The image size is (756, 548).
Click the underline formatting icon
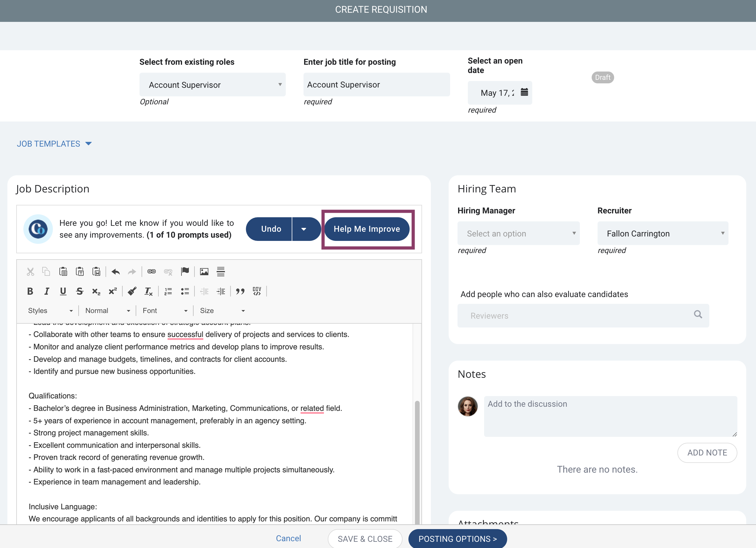tap(63, 291)
